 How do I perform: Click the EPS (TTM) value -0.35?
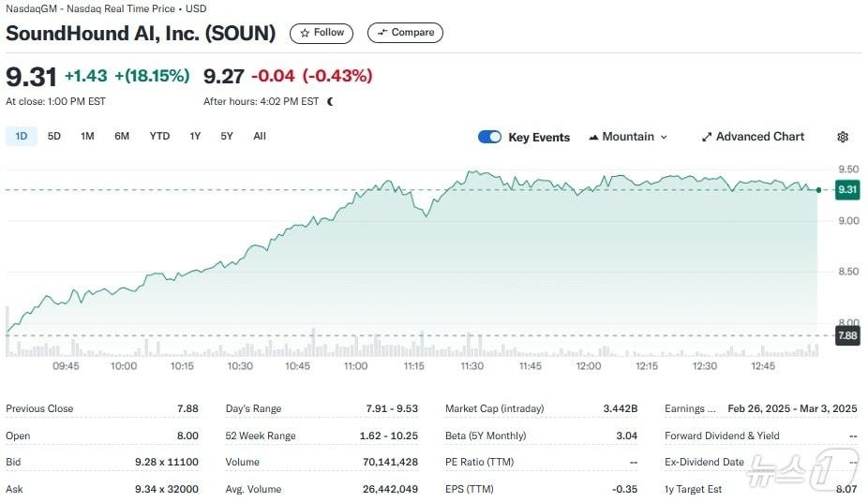click(x=624, y=489)
